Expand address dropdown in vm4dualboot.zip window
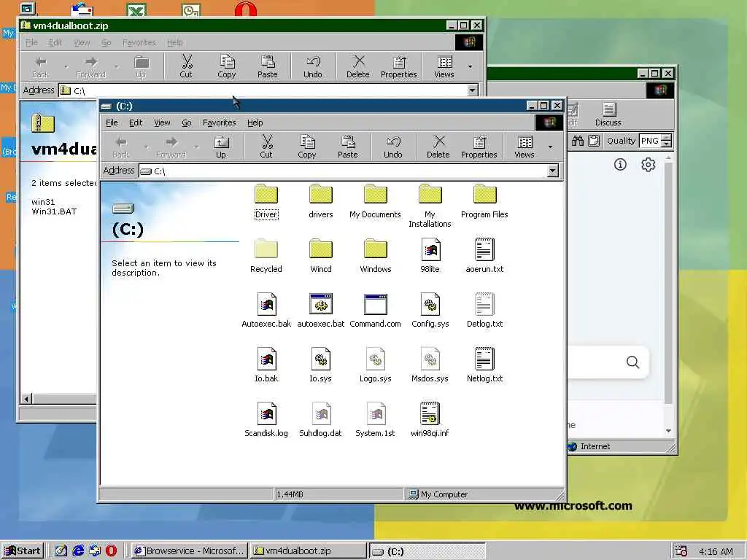This screenshot has height=560, width=747. pos(472,90)
